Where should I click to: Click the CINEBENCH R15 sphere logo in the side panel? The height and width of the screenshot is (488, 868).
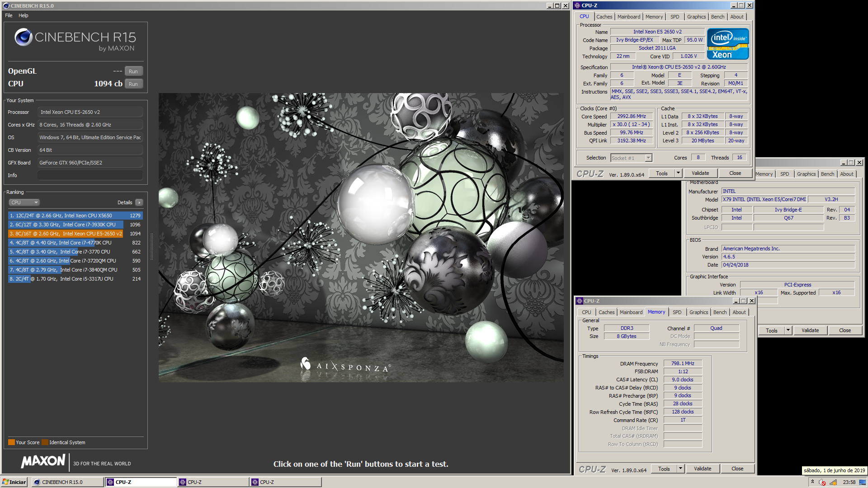pos(23,38)
